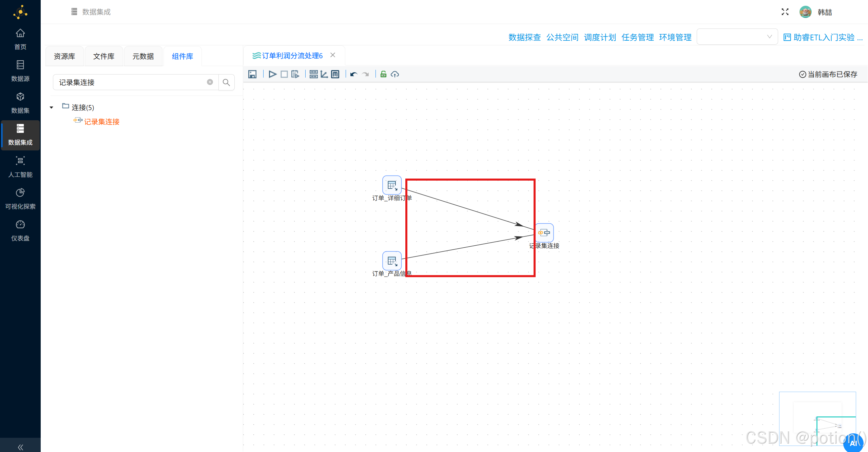Open the 仪表盘 section in the sidebar
The width and height of the screenshot is (868, 452).
20,230
